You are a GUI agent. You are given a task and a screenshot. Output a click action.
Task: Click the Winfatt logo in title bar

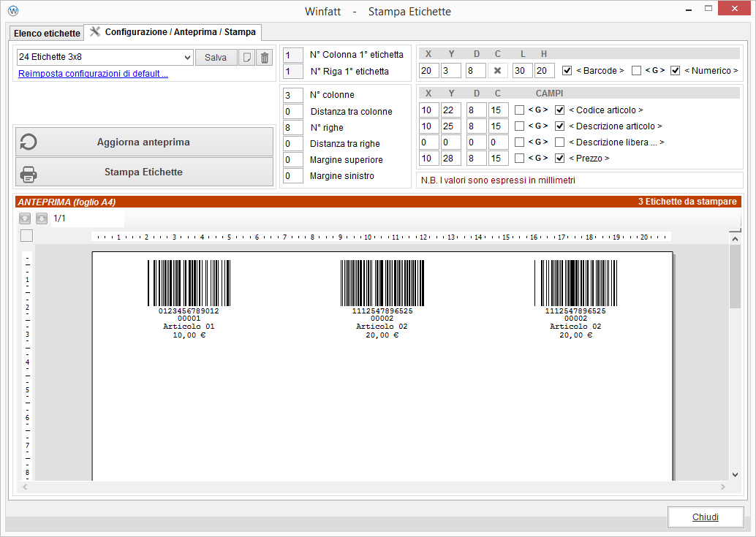13,11
